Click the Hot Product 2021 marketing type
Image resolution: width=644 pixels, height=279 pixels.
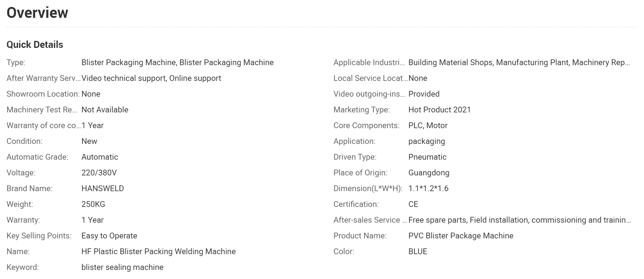click(439, 110)
